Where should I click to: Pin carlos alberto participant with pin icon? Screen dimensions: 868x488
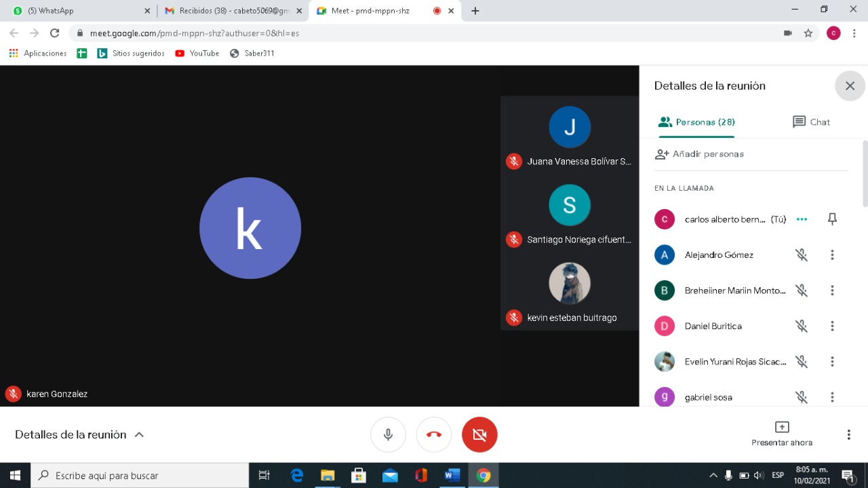(832, 219)
